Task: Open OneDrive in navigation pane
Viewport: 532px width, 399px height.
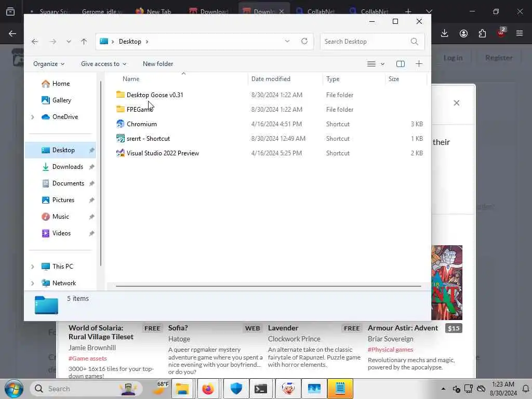Action: pyautogui.click(x=65, y=117)
